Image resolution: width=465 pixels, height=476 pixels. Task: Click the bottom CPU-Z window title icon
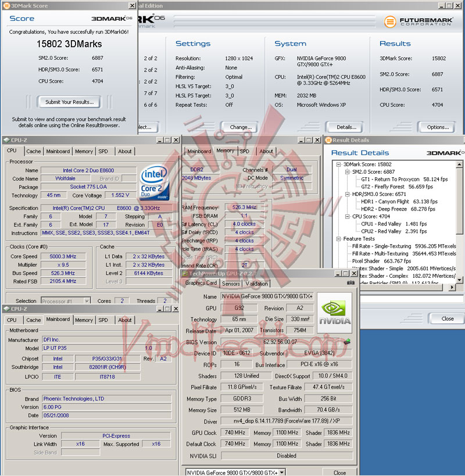click(6, 309)
